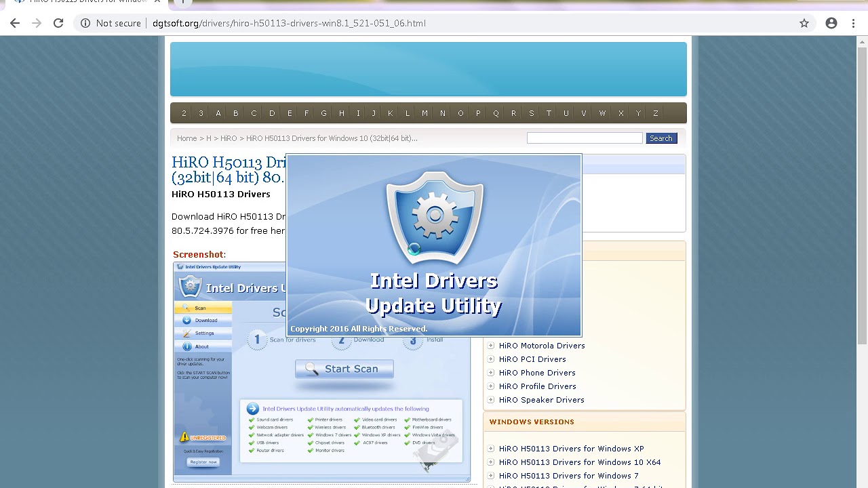The width and height of the screenshot is (868, 488).
Task: Go forward using the browser forward arrow
Action: click(x=37, y=23)
